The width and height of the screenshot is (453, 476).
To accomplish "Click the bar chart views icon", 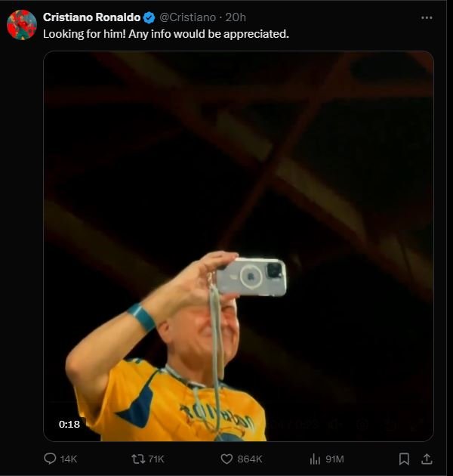I will 316,459.
